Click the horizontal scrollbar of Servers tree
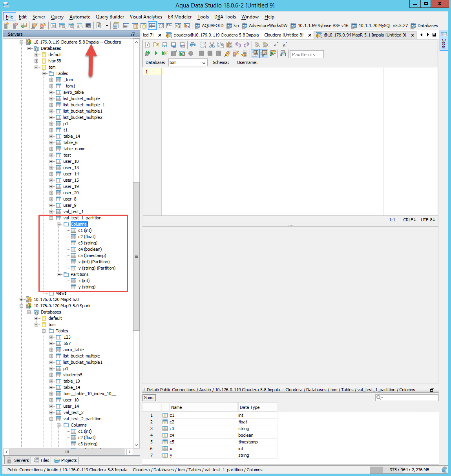 tap(67, 452)
